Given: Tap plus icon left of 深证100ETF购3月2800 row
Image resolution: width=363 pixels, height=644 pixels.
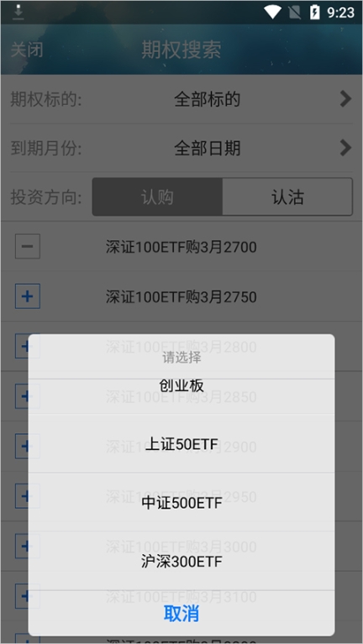Looking at the screenshot, I should [x=21, y=346].
